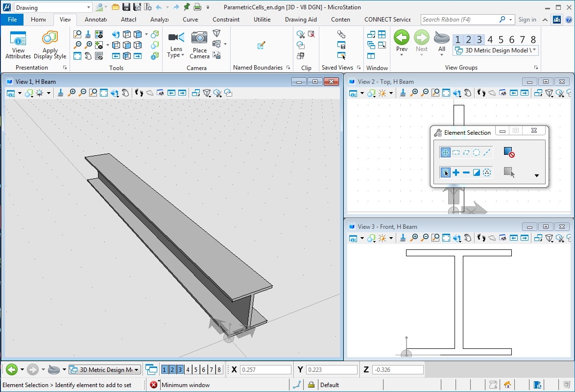Choose Invert selection mode icon
The image size is (575, 392).
(477, 172)
